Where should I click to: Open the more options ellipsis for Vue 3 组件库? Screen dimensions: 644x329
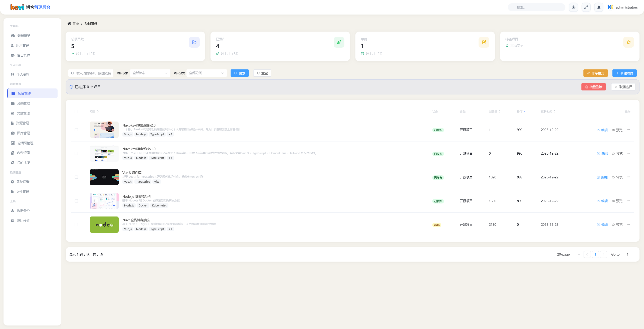point(628,177)
